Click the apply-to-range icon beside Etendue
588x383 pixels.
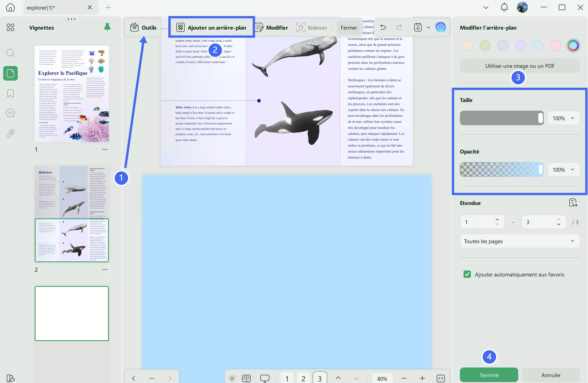(573, 203)
